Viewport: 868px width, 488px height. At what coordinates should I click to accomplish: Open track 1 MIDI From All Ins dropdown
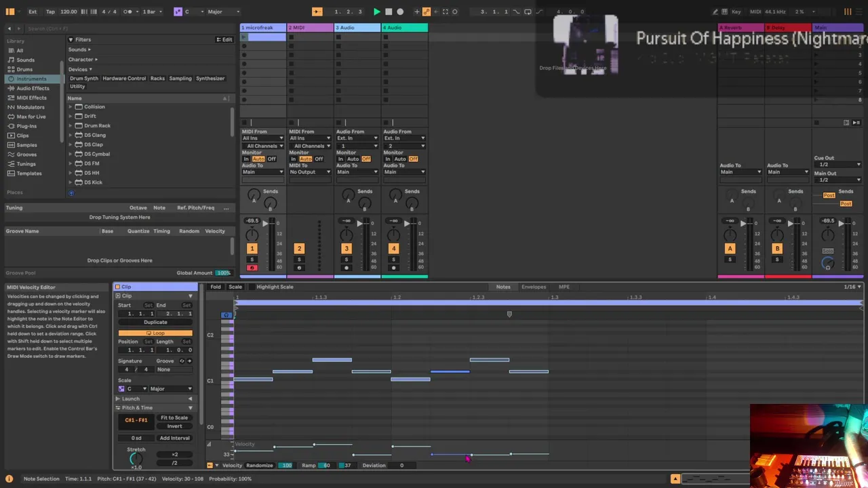point(263,138)
